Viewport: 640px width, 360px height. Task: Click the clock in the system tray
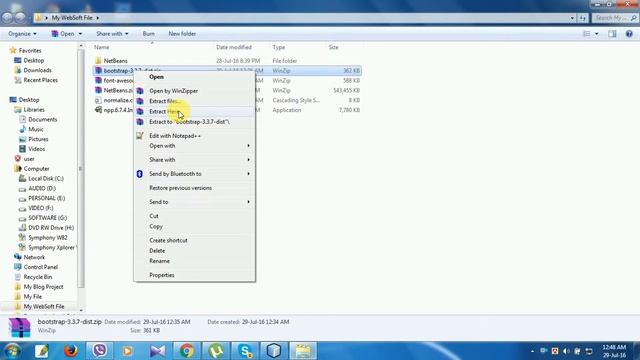point(614,351)
